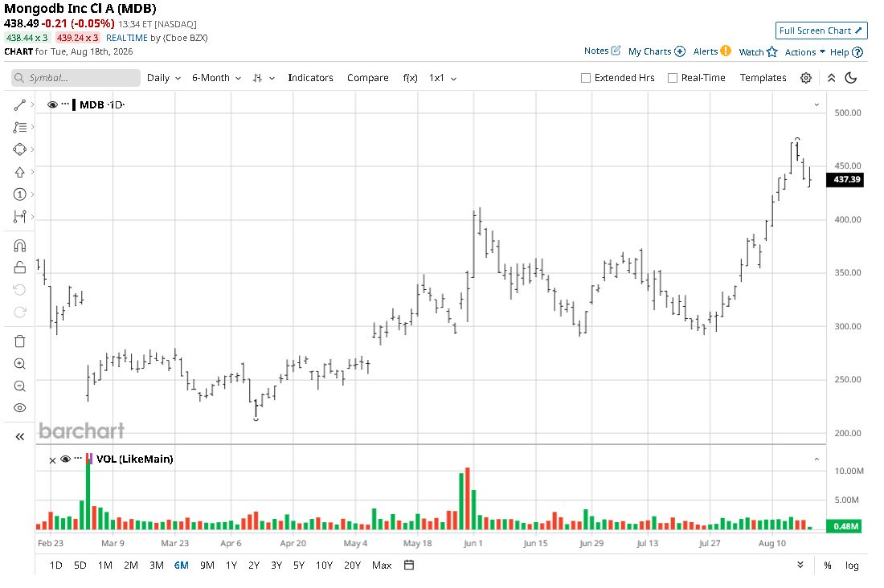Click the Alerts warning icon
The width and height of the screenshot is (884, 588).
tap(726, 51)
